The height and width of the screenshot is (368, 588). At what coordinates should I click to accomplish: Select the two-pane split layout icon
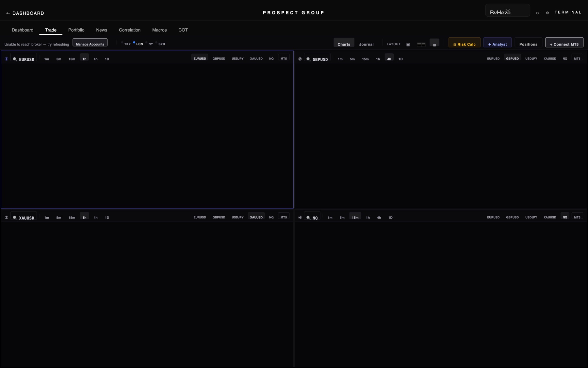coord(421,44)
